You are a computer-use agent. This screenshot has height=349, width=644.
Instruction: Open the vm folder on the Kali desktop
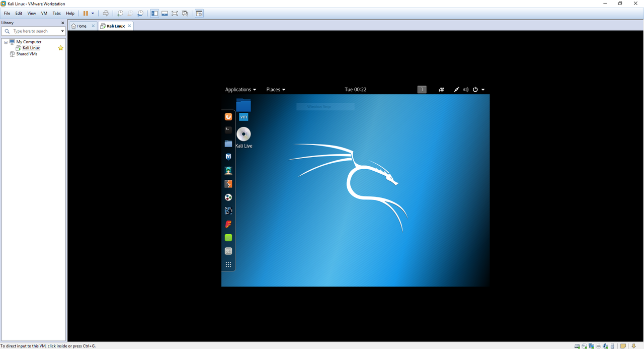pos(244,110)
